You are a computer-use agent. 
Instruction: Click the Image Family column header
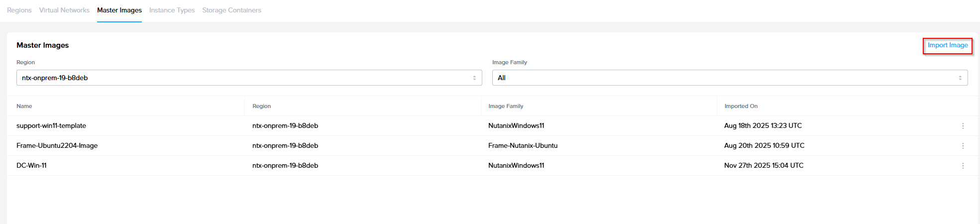[506, 106]
